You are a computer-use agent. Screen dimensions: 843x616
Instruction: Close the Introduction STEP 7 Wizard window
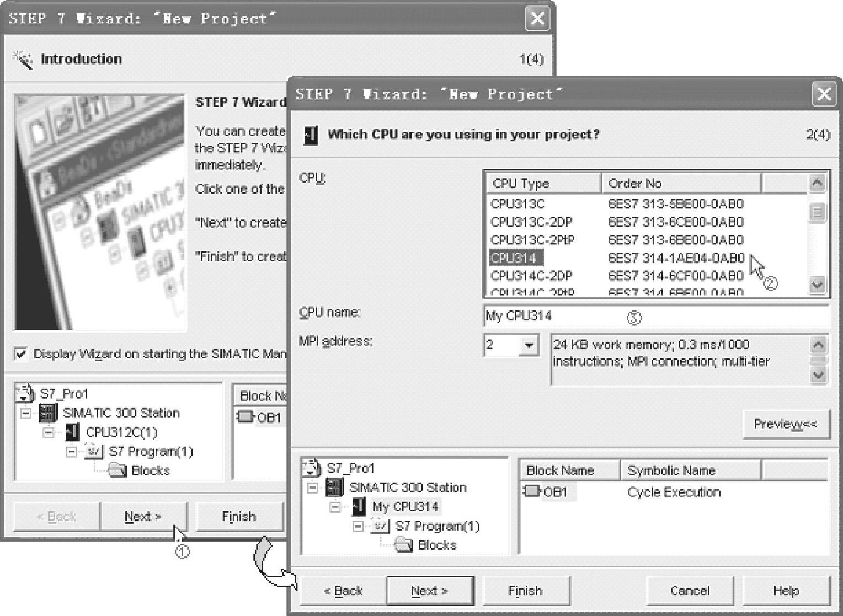[537, 19]
